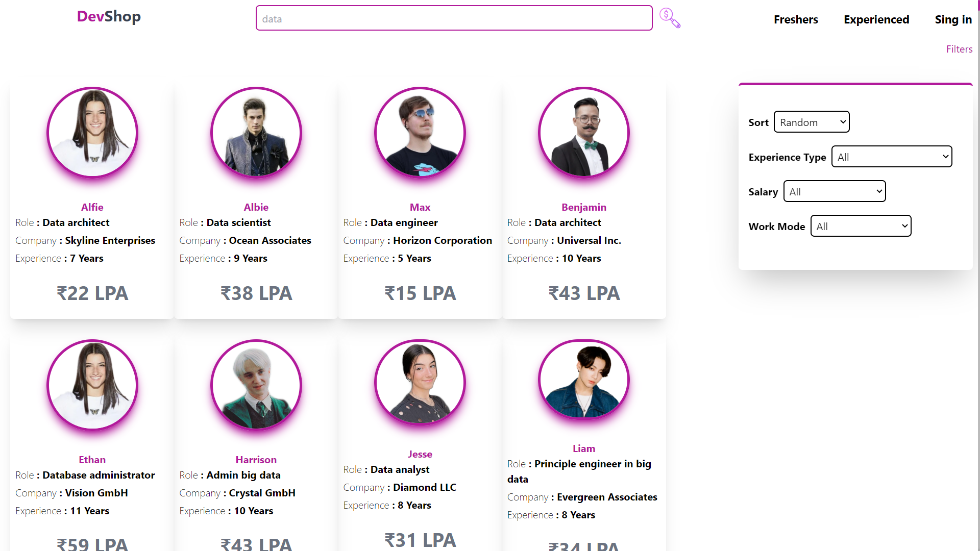Screen dimensions: 980x551
Task: Click the Sing in link
Action: 953,19
